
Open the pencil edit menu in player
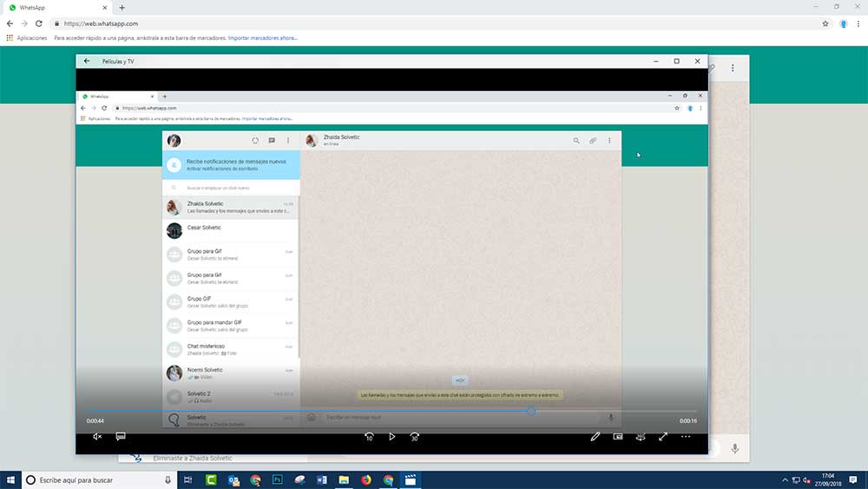coord(595,436)
